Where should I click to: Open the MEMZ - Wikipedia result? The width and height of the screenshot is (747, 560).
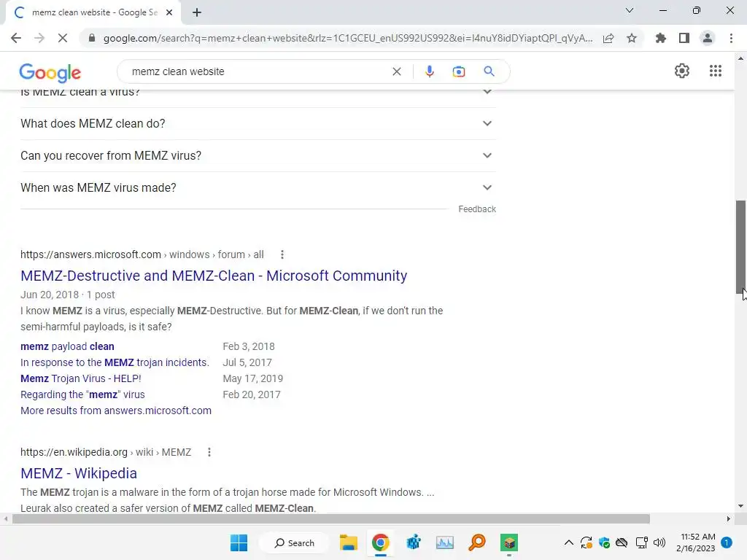[x=79, y=473]
